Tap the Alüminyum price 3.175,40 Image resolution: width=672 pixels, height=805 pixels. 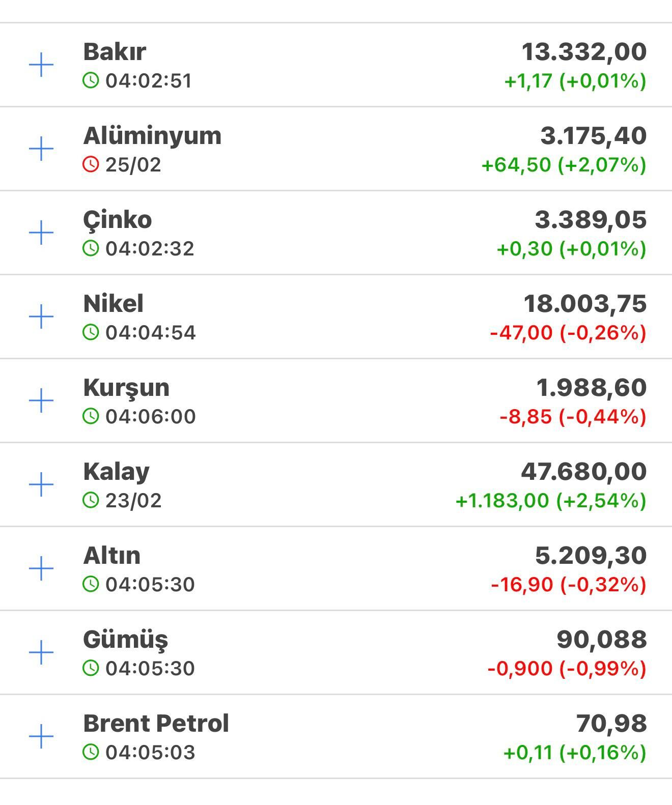(x=593, y=136)
